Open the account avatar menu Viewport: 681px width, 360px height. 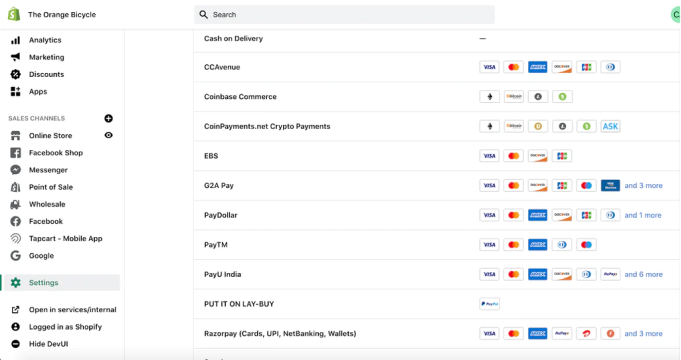pos(675,15)
